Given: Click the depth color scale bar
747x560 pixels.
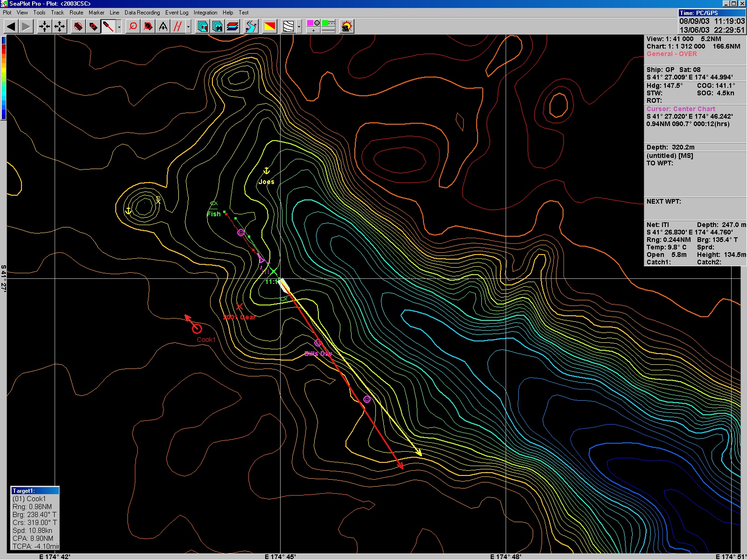Looking at the screenshot, I should pyautogui.click(x=4, y=78).
